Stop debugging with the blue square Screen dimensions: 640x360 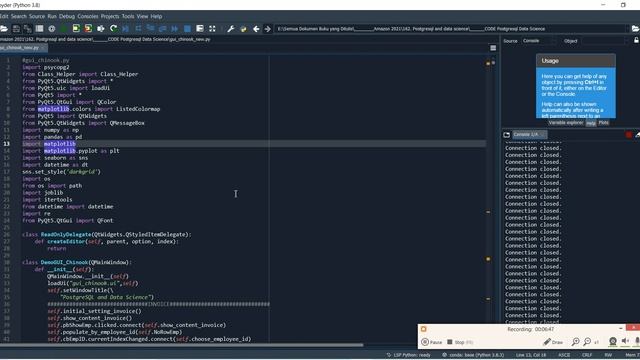[x=187, y=29]
